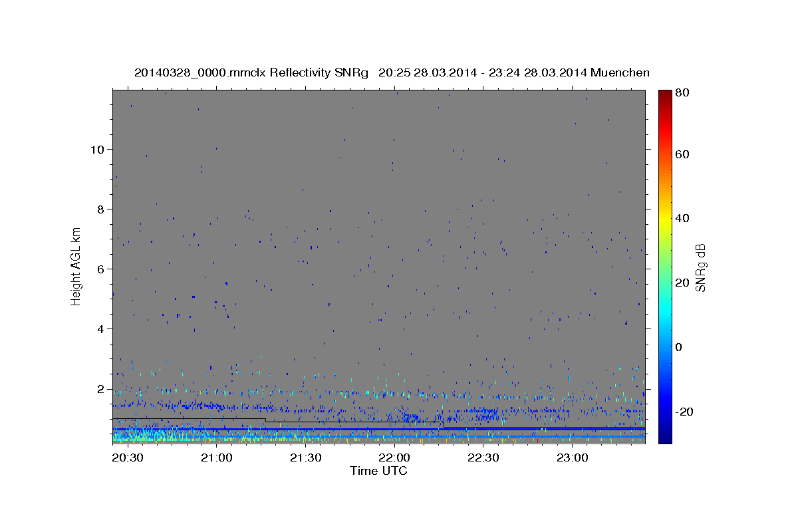Click the height tick label 4
Screen dimensions: 798x532
pyautogui.click(x=101, y=329)
